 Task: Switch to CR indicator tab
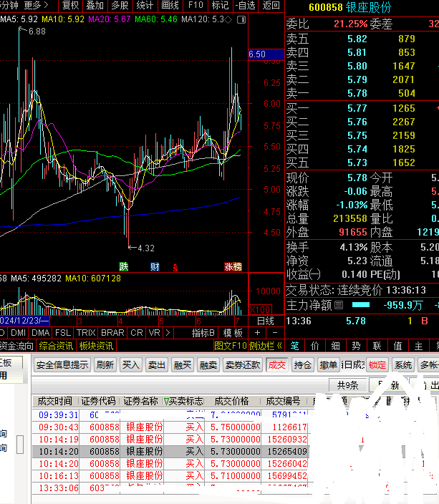137,333
